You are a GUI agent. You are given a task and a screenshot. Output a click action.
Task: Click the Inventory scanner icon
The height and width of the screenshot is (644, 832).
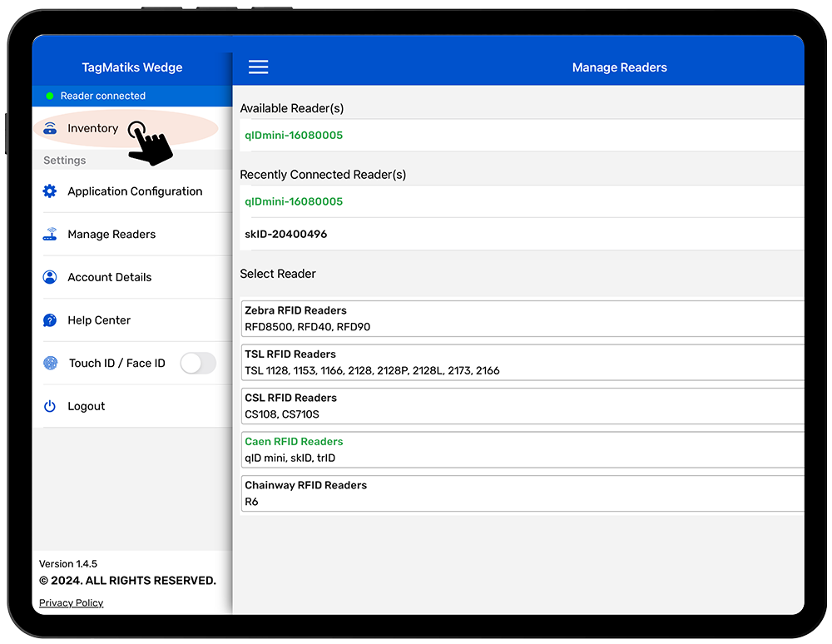point(50,128)
